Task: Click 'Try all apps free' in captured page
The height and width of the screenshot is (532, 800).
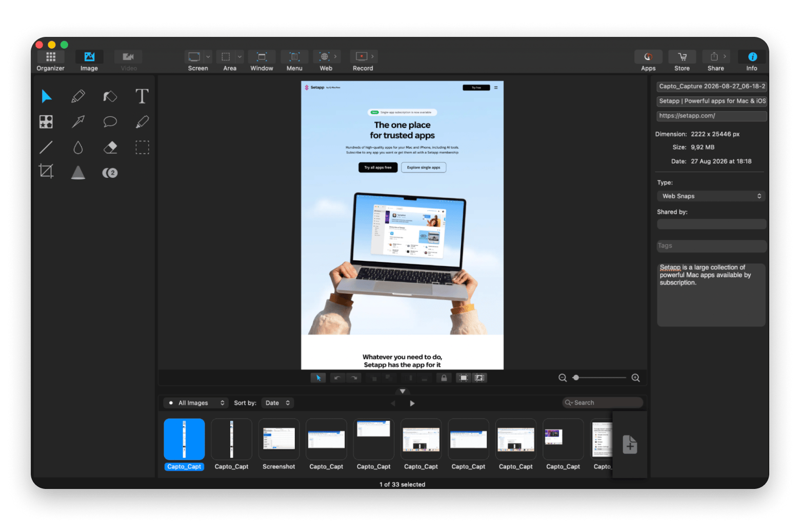Action: (378, 168)
